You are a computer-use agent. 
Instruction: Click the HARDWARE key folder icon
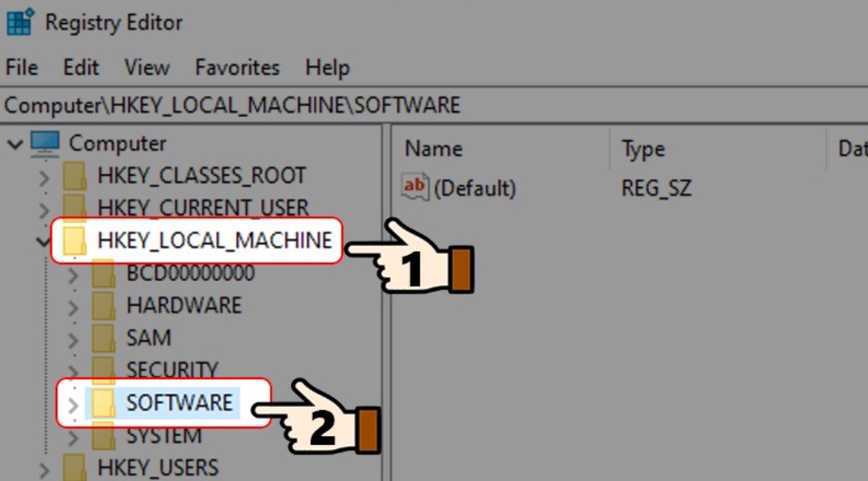[104, 306]
